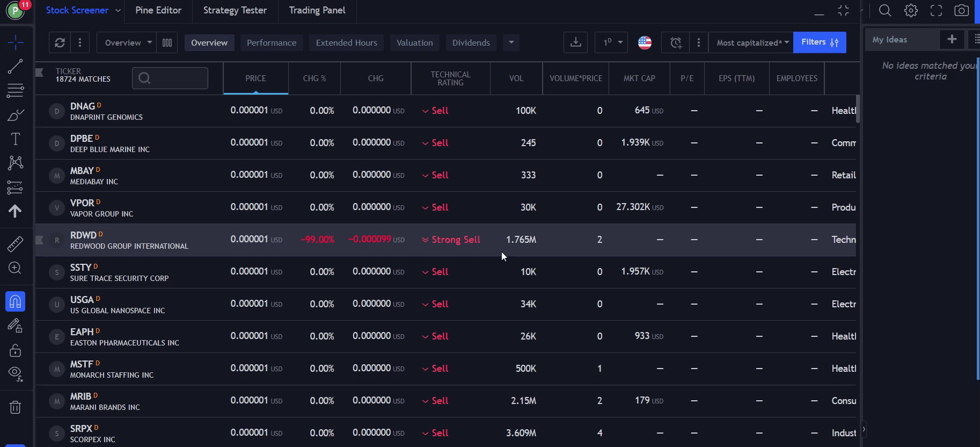The height and width of the screenshot is (447, 980).
Task: Select the trend line drawing tool
Action: tap(15, 67)
